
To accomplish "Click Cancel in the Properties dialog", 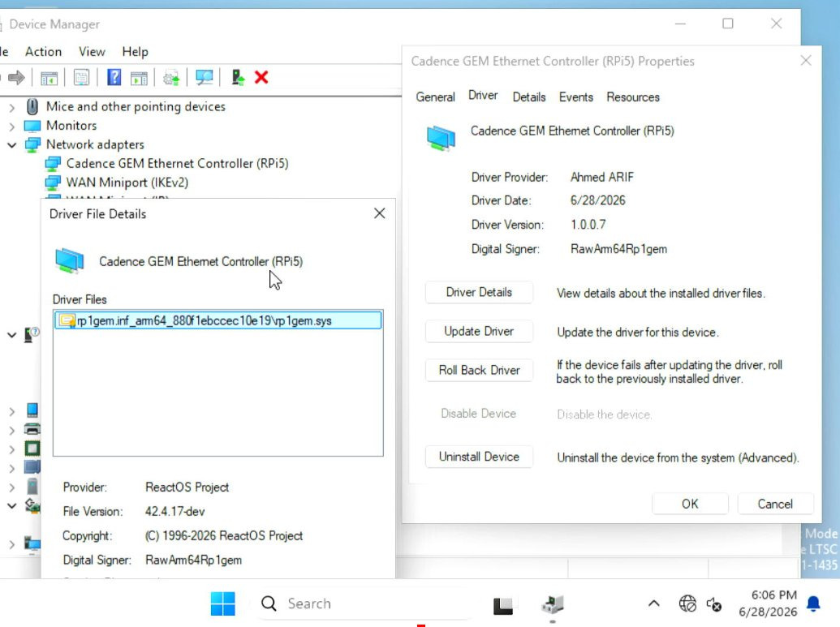I will (x=775, y=504).
